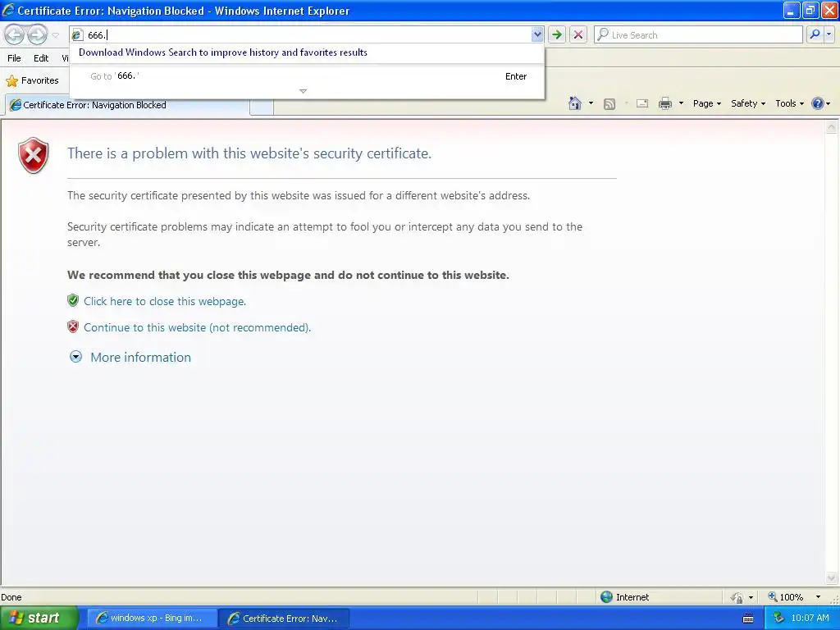
Task: Expand autocomplete list with down chevron
Action: coord(304,91)
